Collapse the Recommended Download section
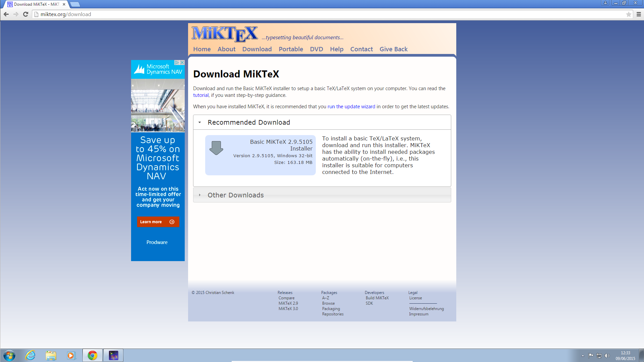The height and width of the screenshot is (362, 644). pos(199,122)
